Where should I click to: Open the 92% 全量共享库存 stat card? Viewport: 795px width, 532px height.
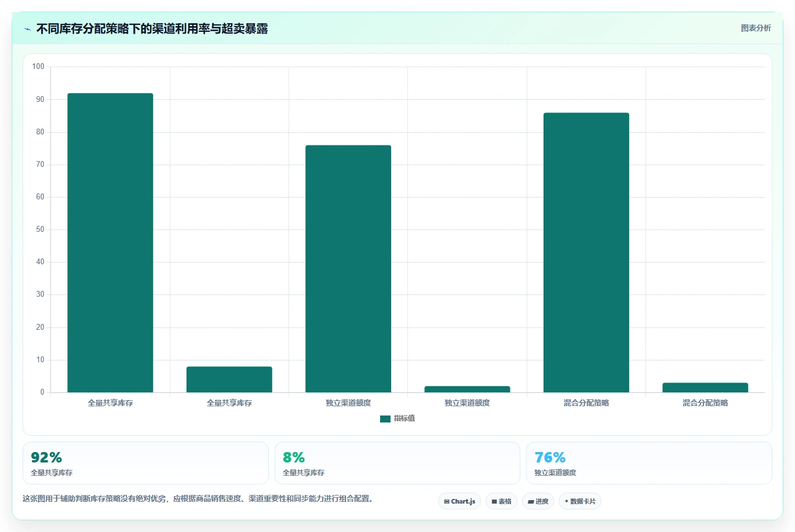(145, 463)
